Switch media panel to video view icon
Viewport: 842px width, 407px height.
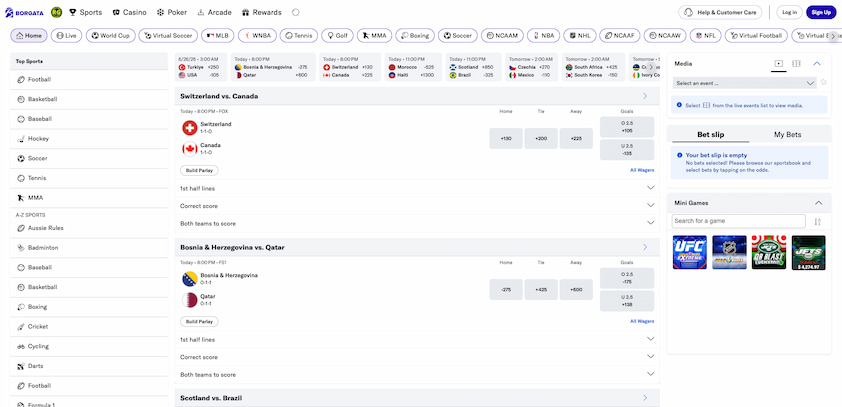779,63
